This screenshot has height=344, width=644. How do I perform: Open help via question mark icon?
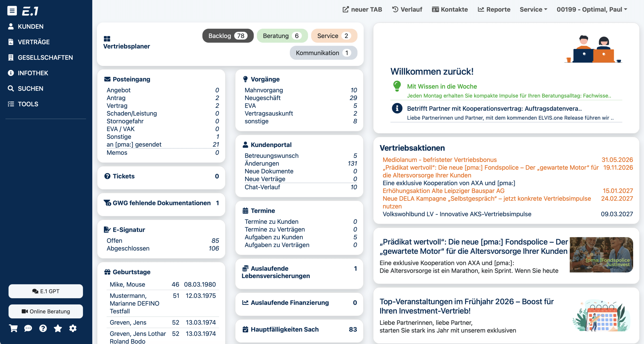click(43, 328)
